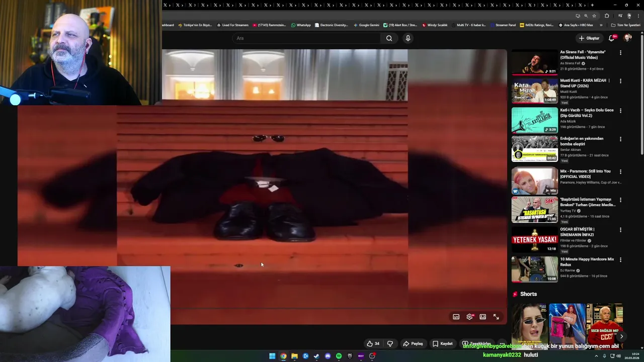Viewport: 644px width, 362px height.
Task: Open Spotify from the taskbar
Action: click(x=339, y=356)
